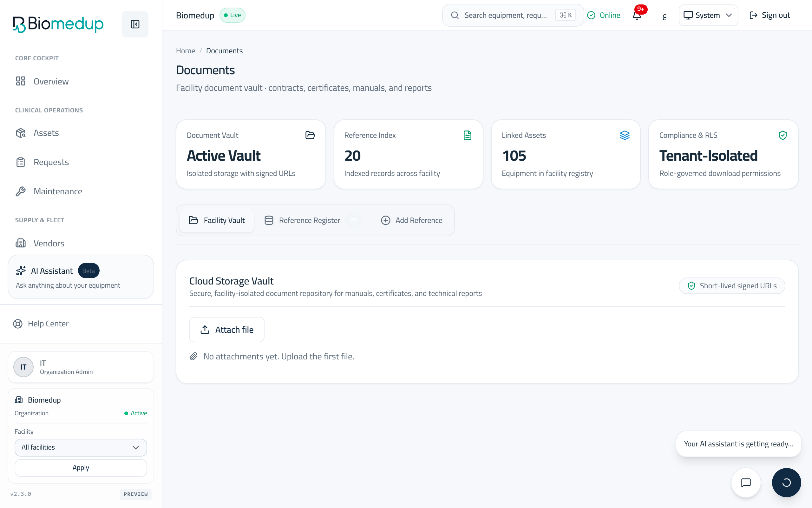Click the Live status badge

(x=232, y=15)
